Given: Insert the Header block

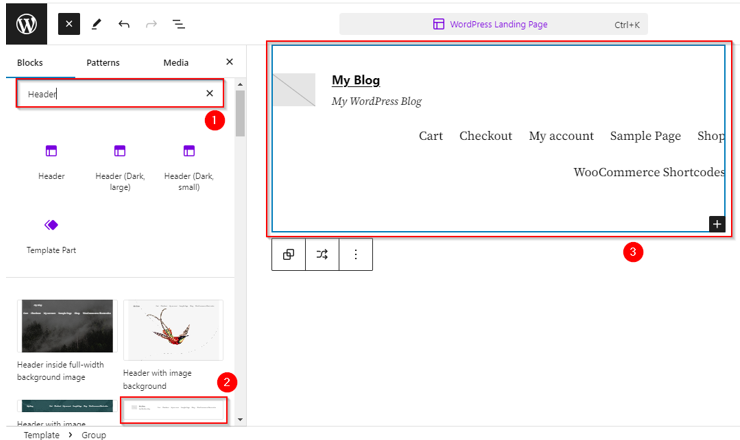Looking at the screenshot, I should [x=51, y=162].
